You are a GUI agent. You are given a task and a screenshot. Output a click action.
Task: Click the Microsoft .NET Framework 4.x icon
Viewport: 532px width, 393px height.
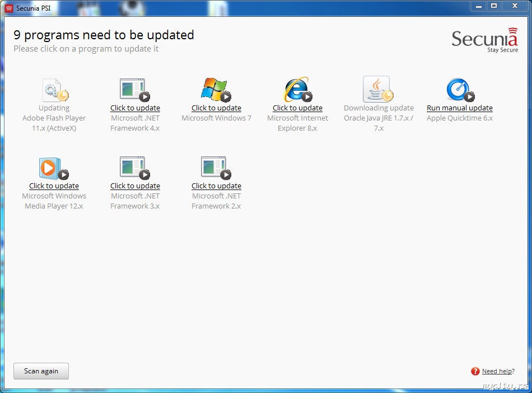coord(135,90)
